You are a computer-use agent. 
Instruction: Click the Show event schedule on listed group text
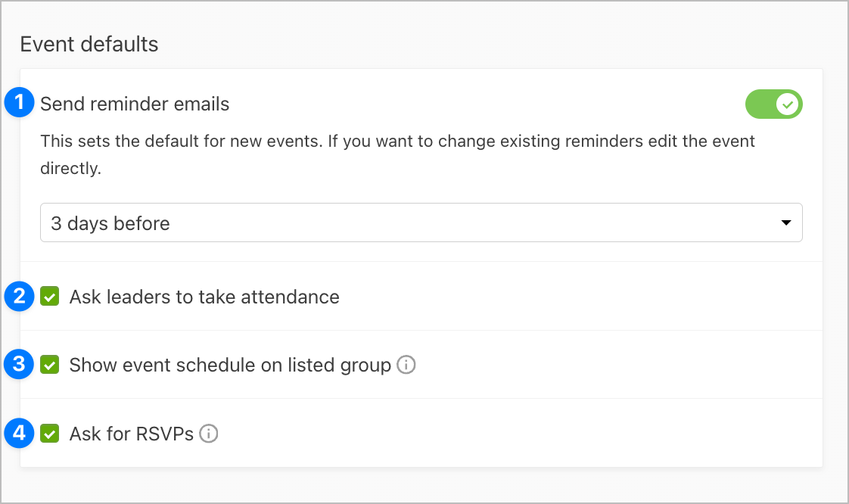tap(230, 366)
